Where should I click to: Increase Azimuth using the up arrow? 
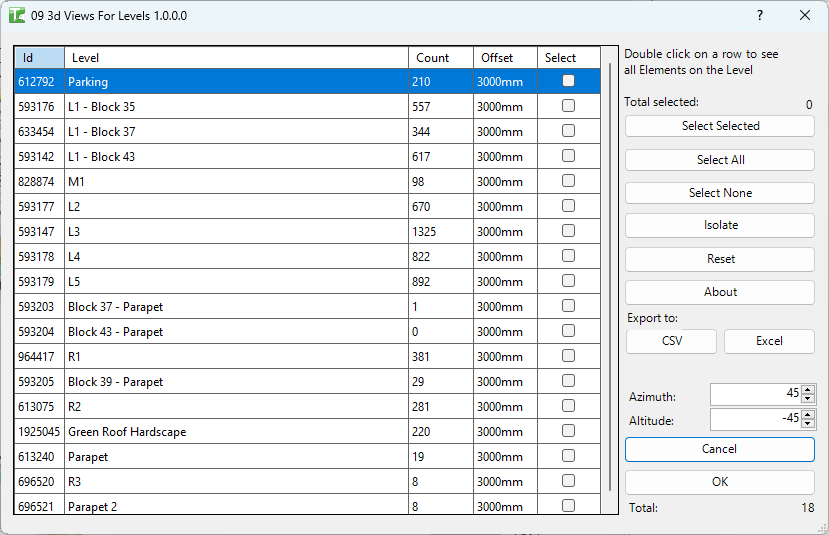coord(808,390)
